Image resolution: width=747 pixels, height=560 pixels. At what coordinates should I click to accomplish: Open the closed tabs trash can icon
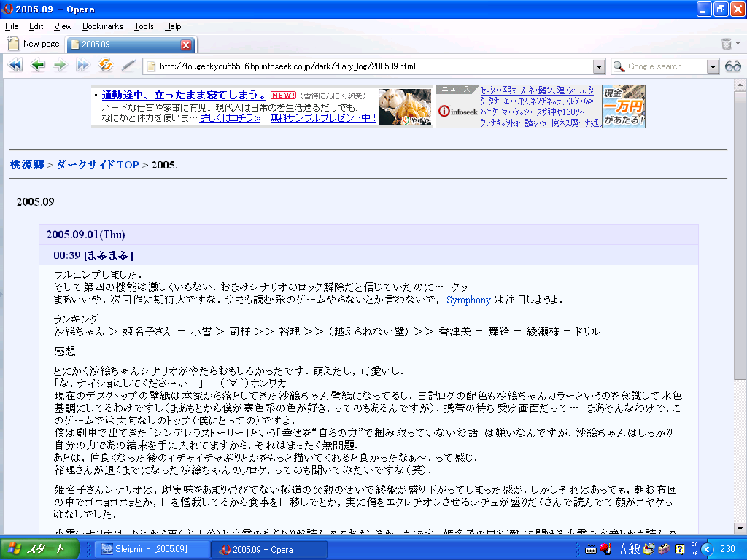(726, 44)
